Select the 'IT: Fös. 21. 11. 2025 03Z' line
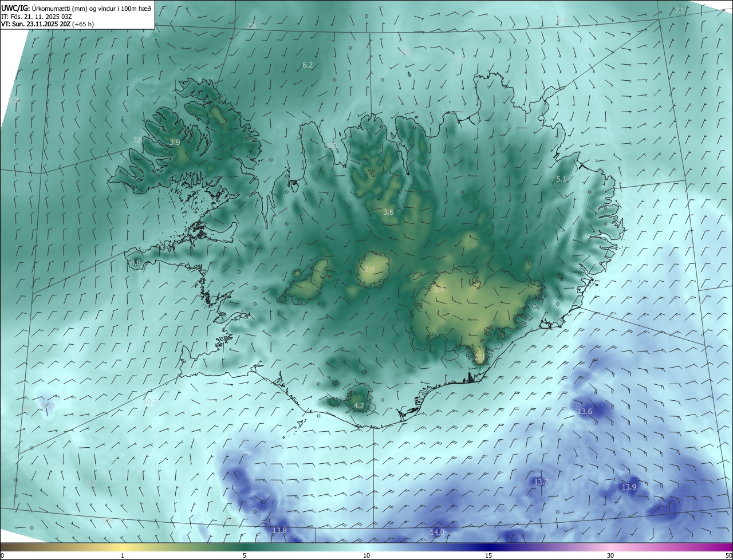This screenshot has width=733, height=560. (38, 16)
